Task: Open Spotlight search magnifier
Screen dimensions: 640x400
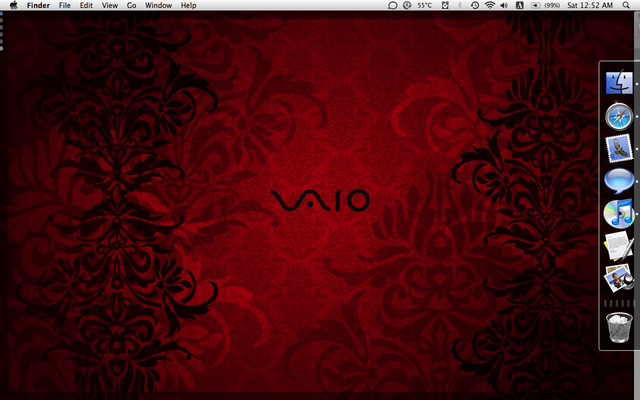Action: (626, 5)
